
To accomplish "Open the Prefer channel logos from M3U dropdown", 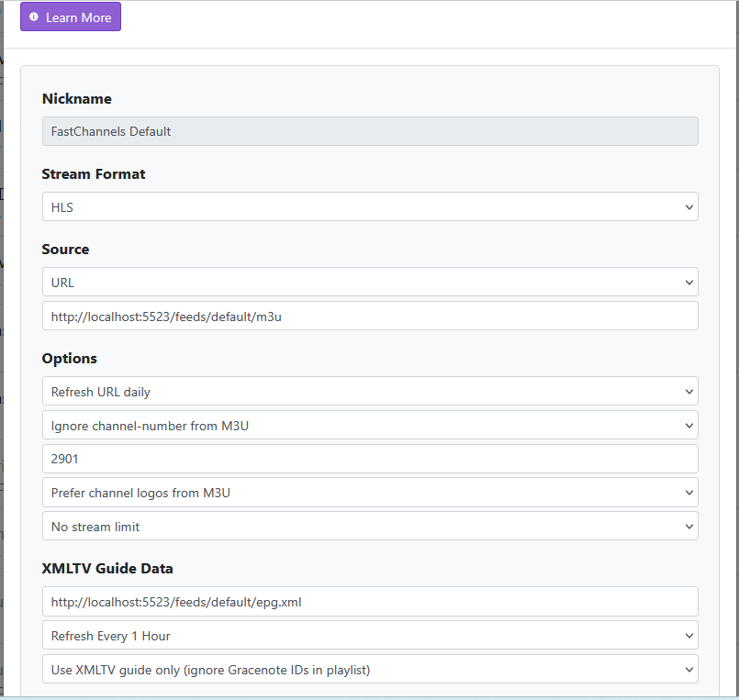I will [370, 493].
